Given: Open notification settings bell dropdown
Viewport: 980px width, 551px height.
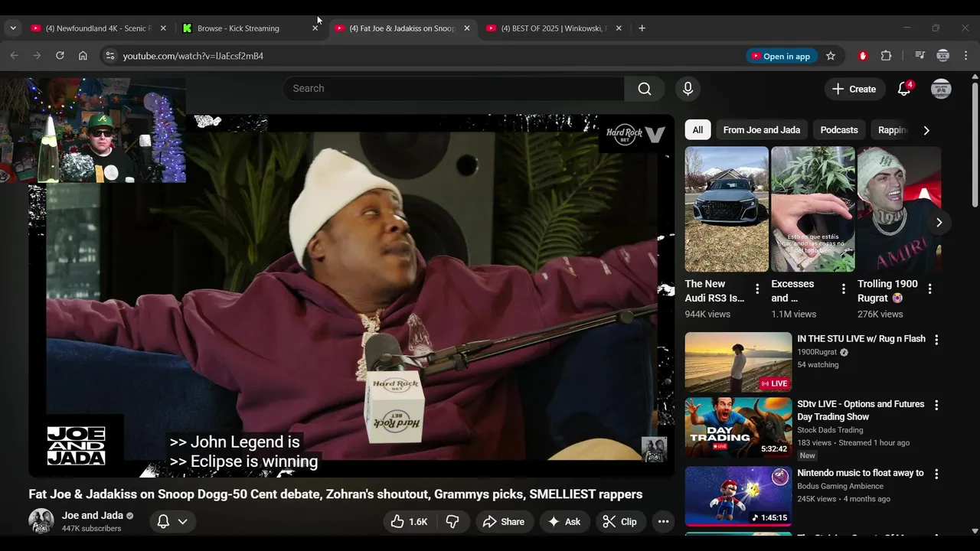Looking at the screenshot, I should point(172,522).
